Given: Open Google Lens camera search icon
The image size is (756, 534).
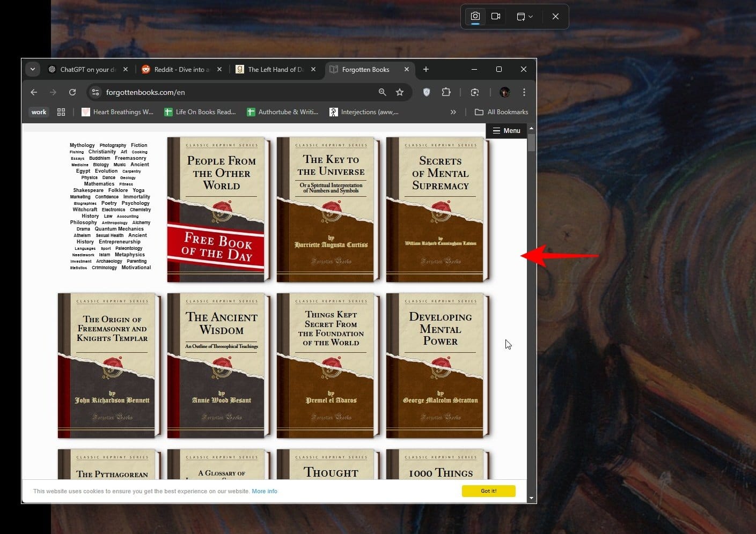Looking at the screenshot, I should pyautogui.click(x=474, y=92).
